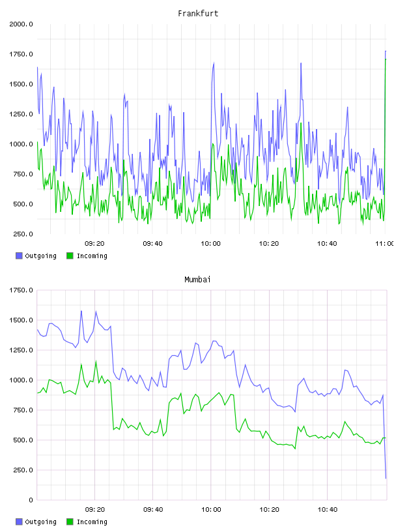Click the 750.0 y-axis label in Frankfurt chart

[23, 174]
